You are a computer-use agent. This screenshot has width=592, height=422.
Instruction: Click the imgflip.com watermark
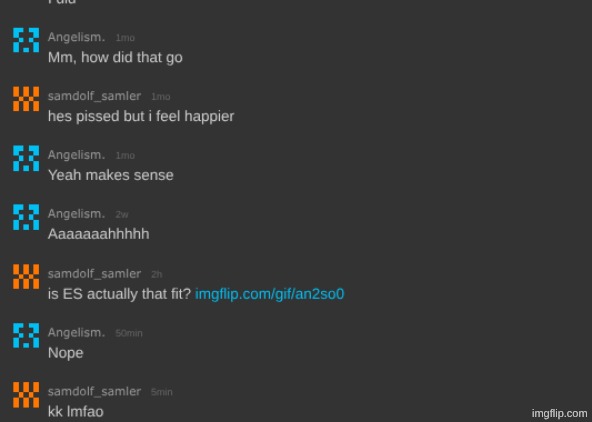click(x=560, y=414)
